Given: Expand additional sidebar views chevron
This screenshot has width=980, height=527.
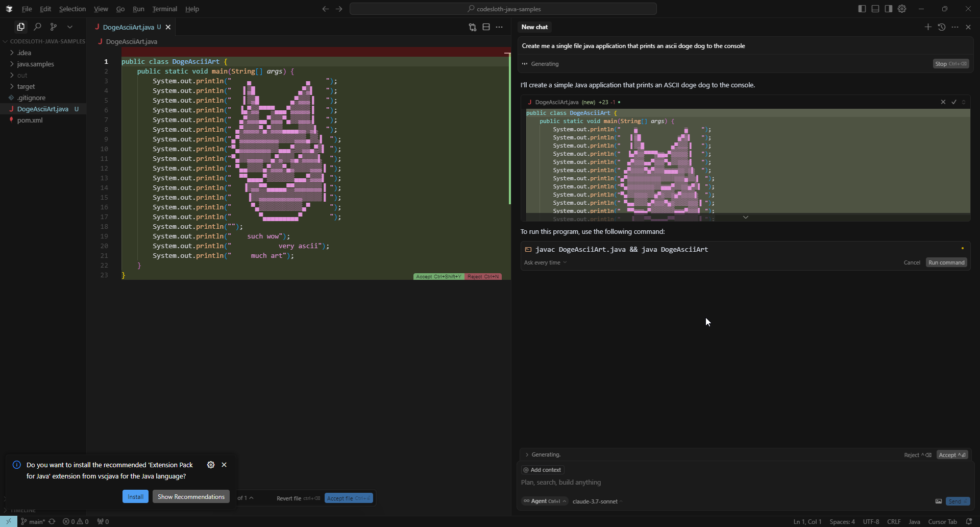Looking at the screenshot, I should coord(70,27).
